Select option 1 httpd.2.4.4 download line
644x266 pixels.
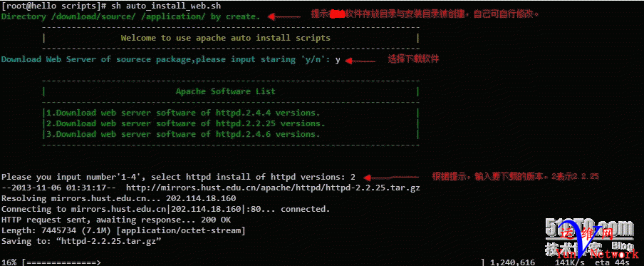(x=183, y=113)
